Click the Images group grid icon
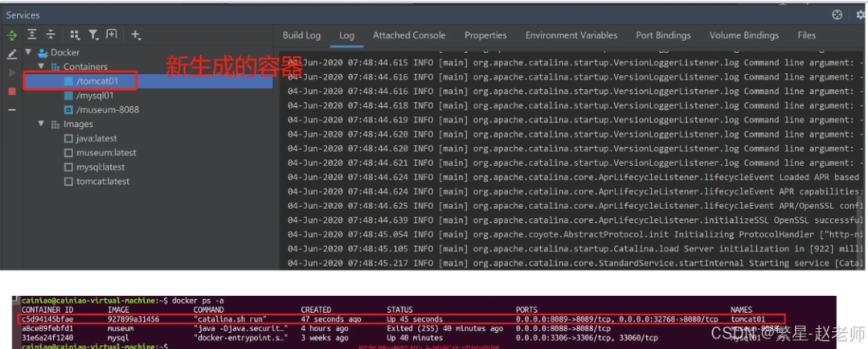 tap(55, 124)
